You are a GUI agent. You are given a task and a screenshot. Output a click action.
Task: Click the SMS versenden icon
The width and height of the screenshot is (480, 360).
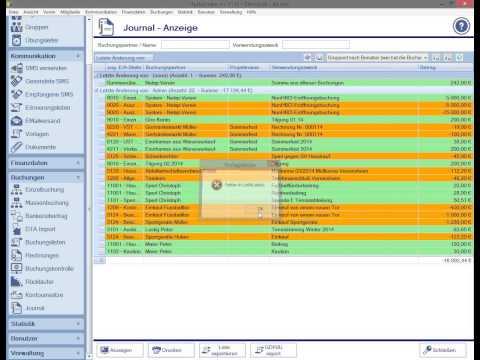[x=17, y=68]
